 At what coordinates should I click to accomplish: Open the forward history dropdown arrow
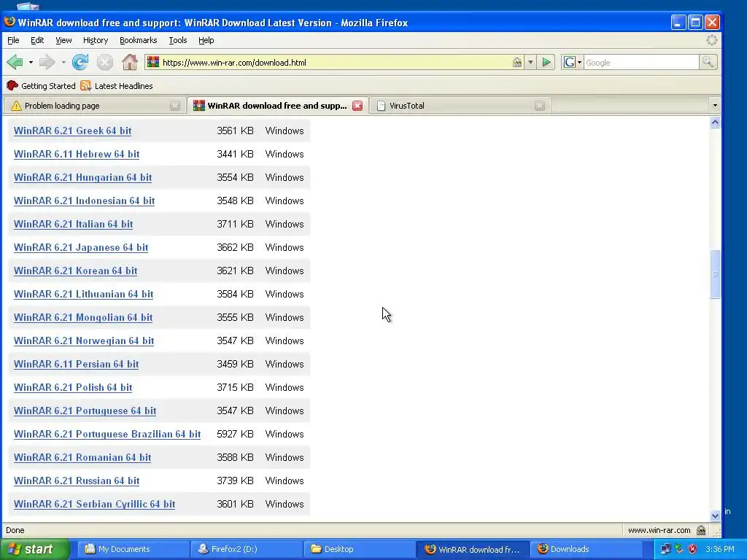(63, 63)
